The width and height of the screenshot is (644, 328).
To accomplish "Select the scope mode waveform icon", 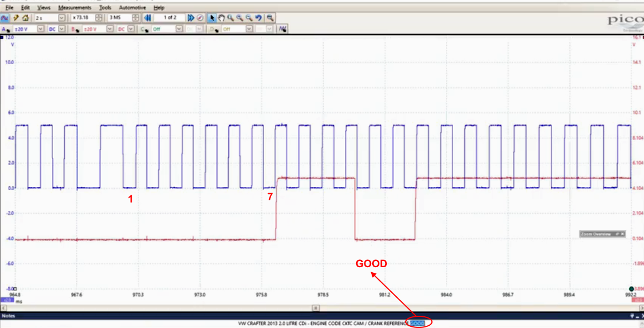I will pyautogui.click(x=5, y=18).
